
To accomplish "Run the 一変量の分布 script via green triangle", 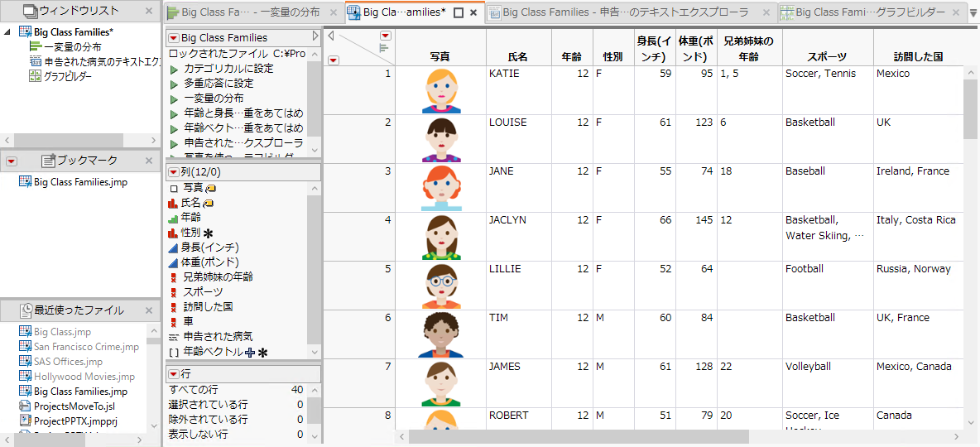I will (x=174, y=99).
